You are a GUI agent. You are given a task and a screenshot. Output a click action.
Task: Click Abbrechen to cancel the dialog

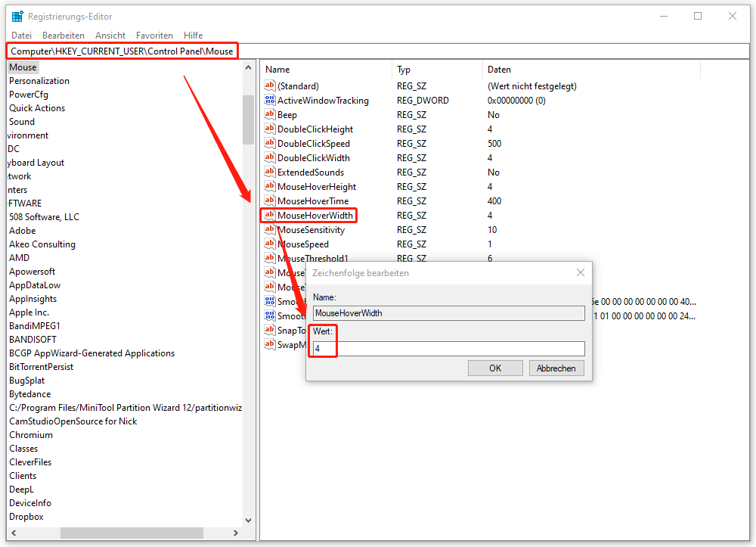coord(556,368)
